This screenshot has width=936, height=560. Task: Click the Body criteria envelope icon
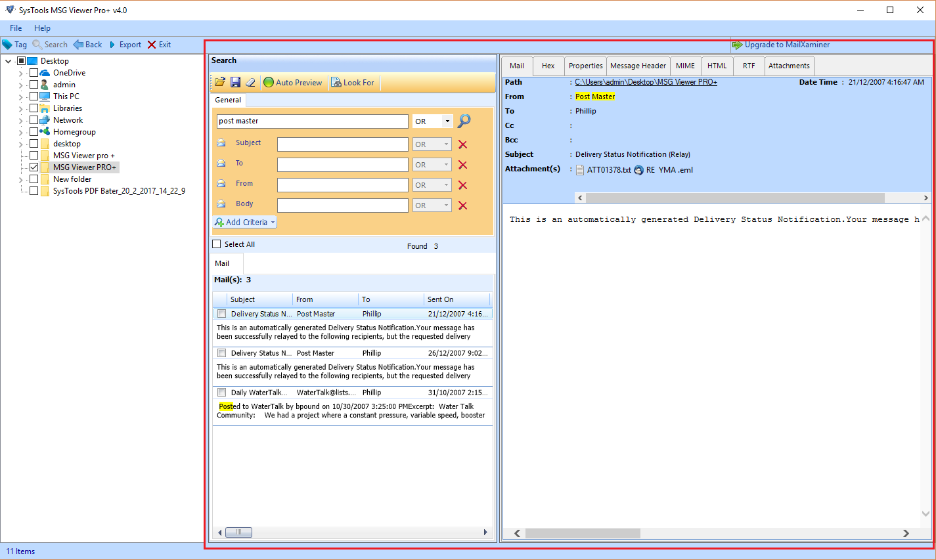click(221, 204)
